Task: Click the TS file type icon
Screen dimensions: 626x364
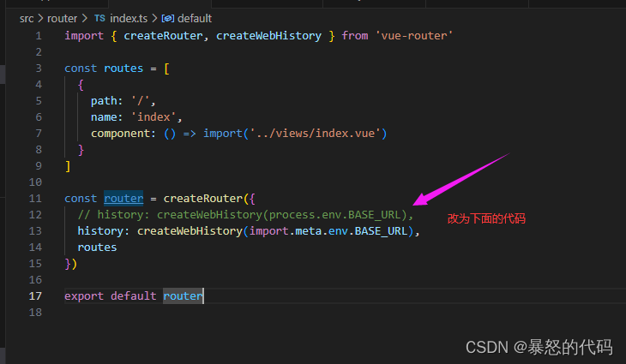Action: 99,18
